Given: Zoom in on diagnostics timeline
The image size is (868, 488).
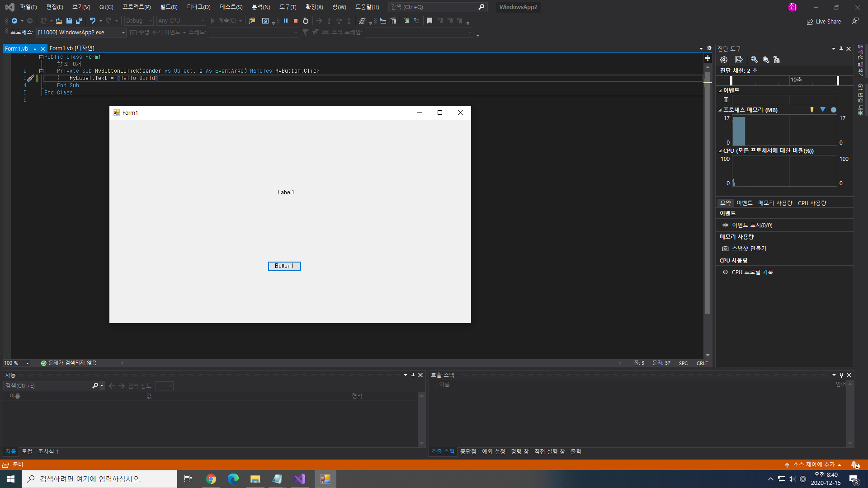Looking at the screenshot, I should 754,59.
